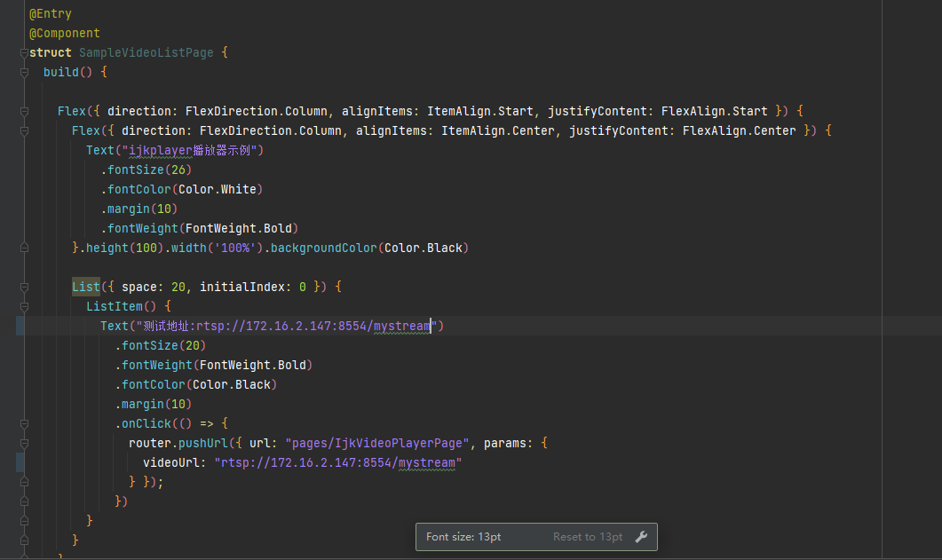Collapse the struct SampleVideoListPage block
942x560 pixels.
(22, 53)
